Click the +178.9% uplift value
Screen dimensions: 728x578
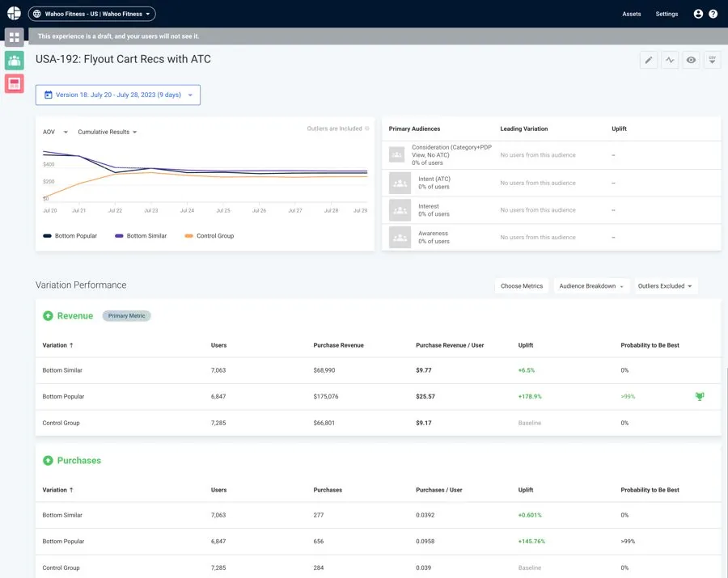click(530, 397)
